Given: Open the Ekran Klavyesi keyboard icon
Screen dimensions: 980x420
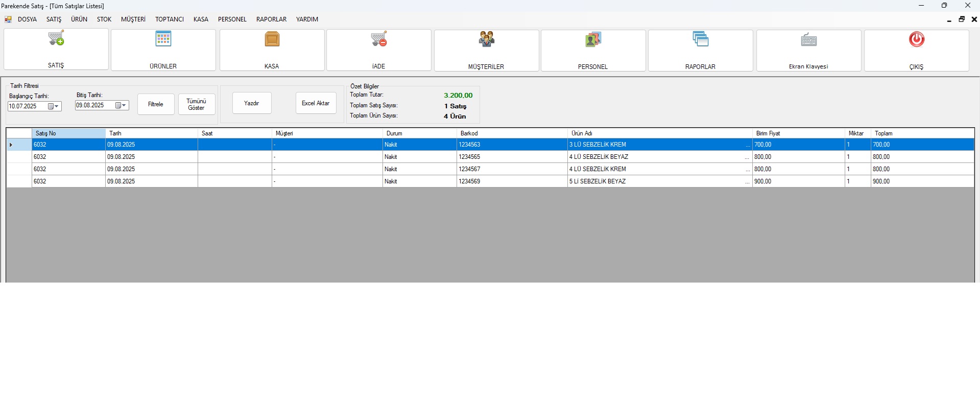Looking at the screenshot, I should pos(808,40).
